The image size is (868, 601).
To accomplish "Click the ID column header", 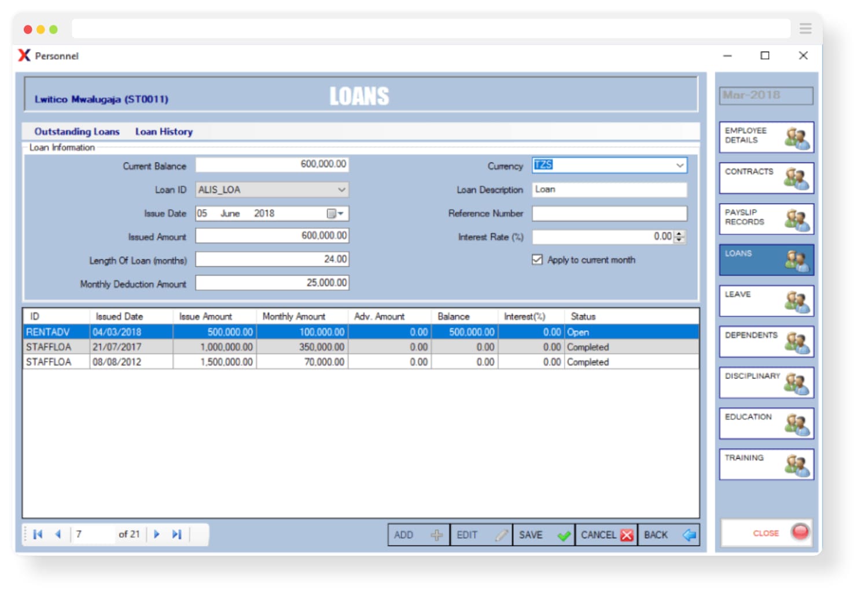I will pos(57,316).
